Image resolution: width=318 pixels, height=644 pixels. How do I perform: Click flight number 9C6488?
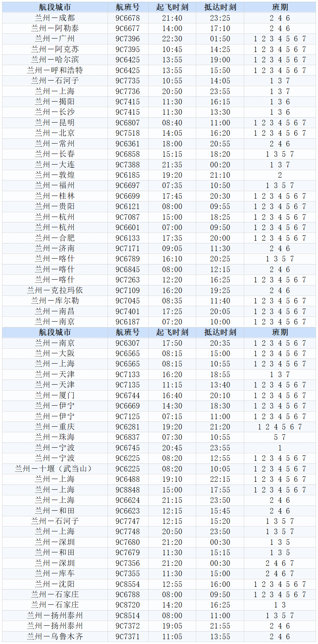click(128, 479)
